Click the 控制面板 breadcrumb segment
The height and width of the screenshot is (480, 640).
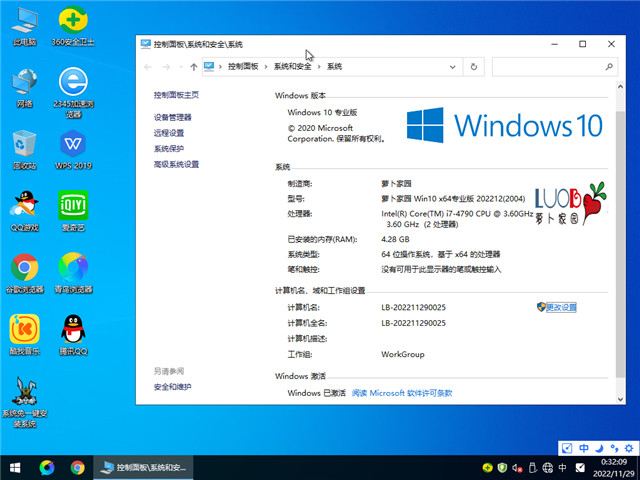pos(243,67)
